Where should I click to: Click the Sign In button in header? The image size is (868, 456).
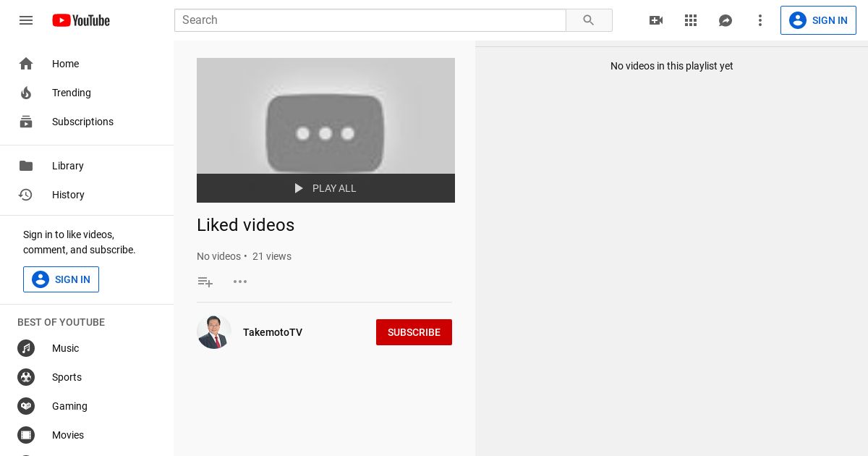[818, 20]
